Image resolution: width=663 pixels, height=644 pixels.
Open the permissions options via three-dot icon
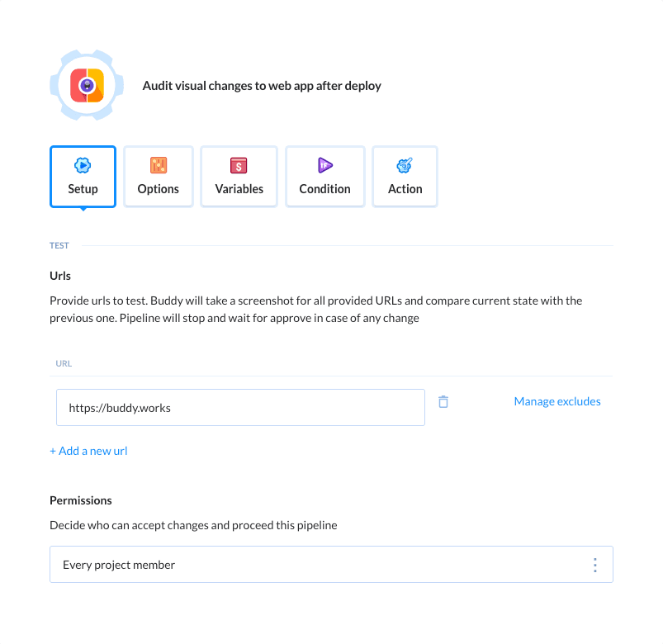(594, 565)
